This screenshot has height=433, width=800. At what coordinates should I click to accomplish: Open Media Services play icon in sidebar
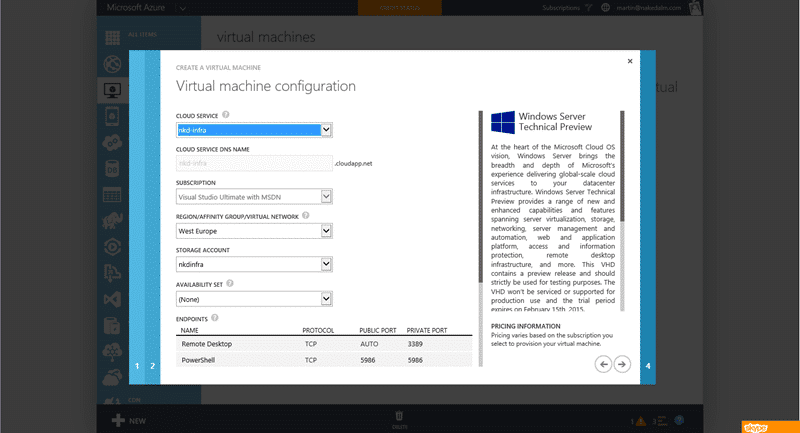[x=112, y=247]
